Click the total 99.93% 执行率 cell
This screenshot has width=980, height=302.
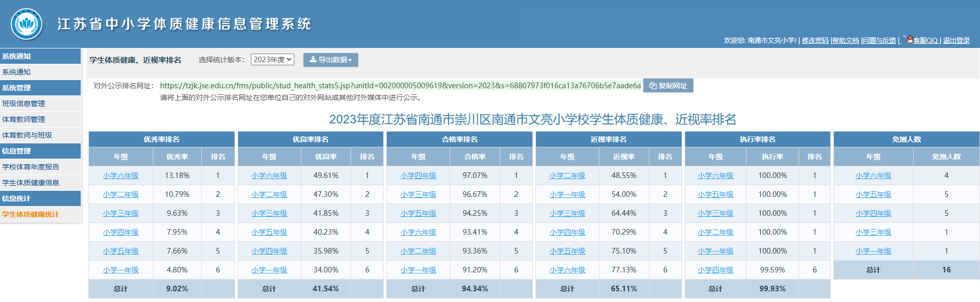773,289
